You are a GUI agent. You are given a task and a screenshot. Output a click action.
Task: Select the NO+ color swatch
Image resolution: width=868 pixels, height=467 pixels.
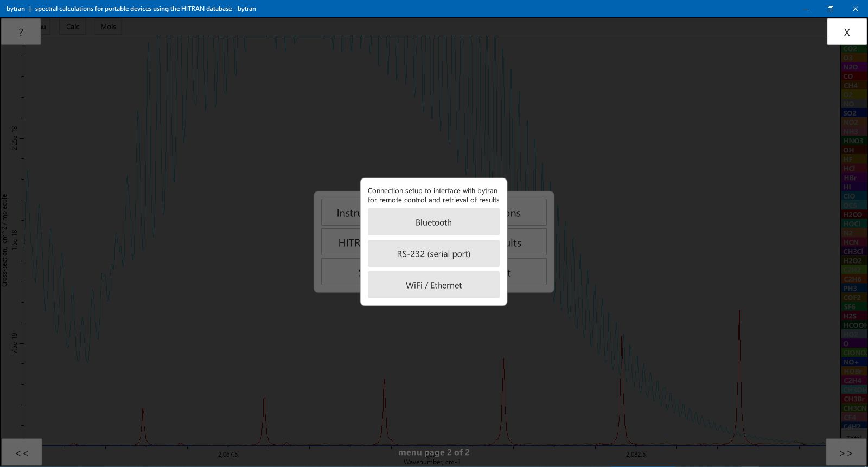(854, 362)
